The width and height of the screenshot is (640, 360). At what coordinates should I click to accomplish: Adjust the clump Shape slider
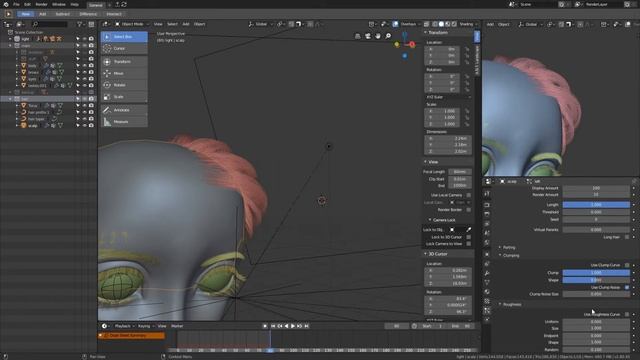(596, 280)
